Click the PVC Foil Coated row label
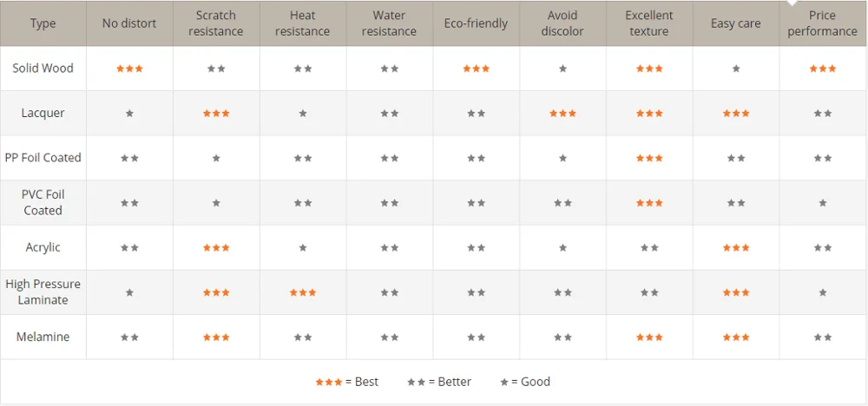Viewport: 868px width, 406px height. 43,203
